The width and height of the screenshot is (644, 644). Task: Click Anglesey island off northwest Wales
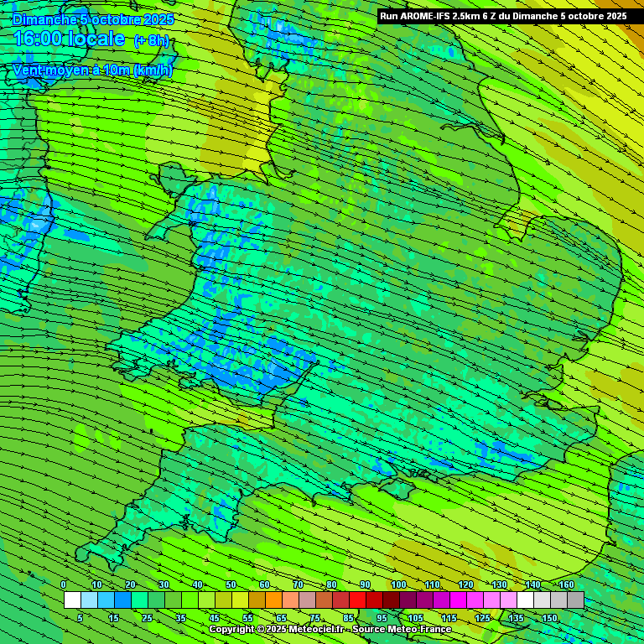(x=174, y=177)
